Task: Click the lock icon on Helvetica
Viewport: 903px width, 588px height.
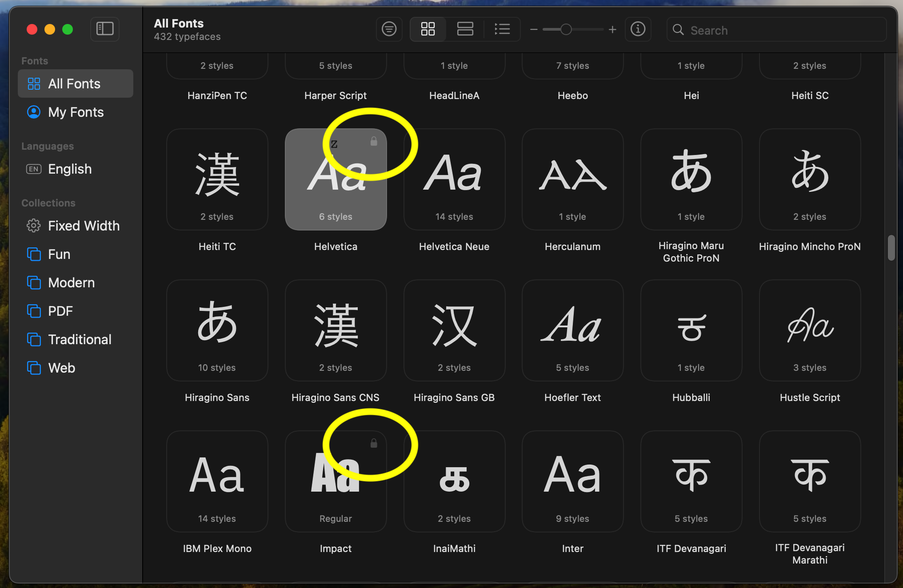Action: click(374, 141)
